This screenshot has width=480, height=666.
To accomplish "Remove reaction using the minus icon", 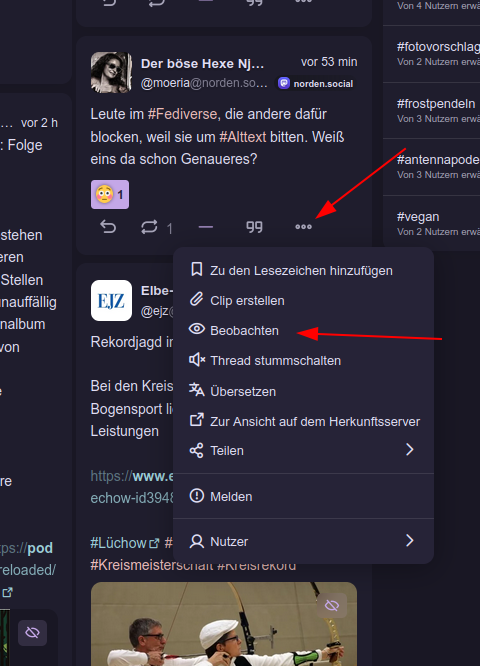I will pos(206,227).
